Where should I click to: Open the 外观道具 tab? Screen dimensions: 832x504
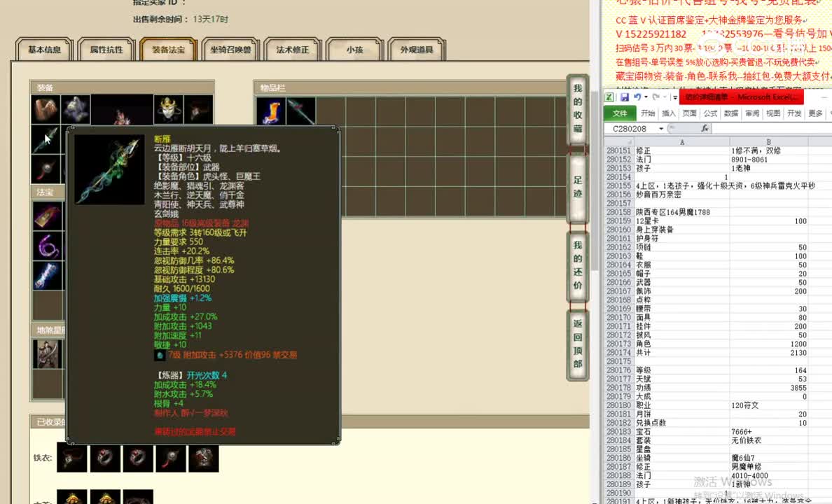(x=417, y=49)
